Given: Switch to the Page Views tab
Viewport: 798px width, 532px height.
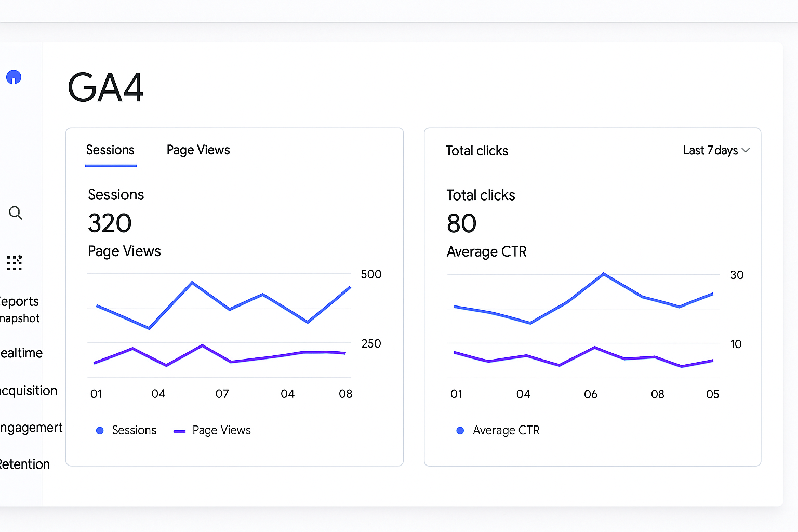Looking at the screenshot, I should pos(198,150).
